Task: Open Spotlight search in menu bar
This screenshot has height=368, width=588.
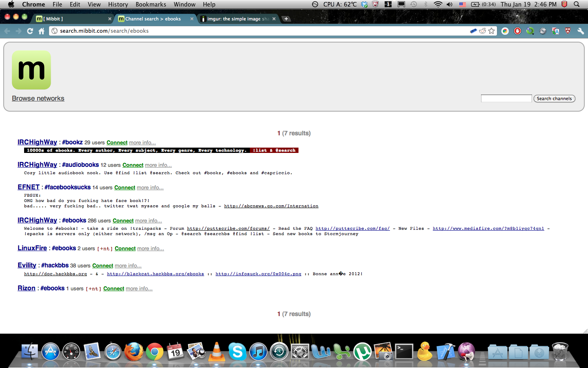Action: [x=577, y=4]
